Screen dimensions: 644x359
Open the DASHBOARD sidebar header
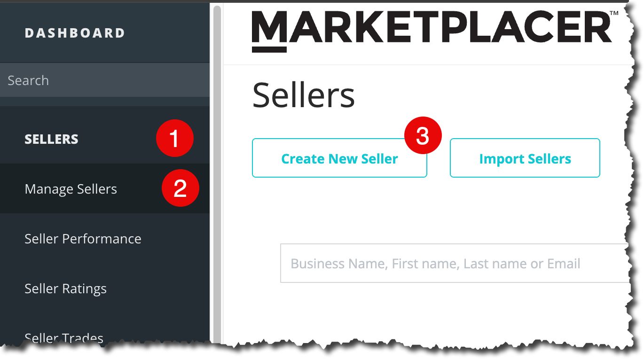(75, 33)
